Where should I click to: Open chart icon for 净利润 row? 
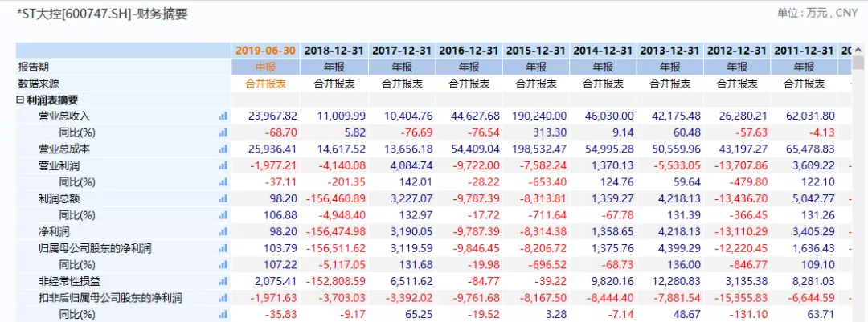tap(223, 232)
